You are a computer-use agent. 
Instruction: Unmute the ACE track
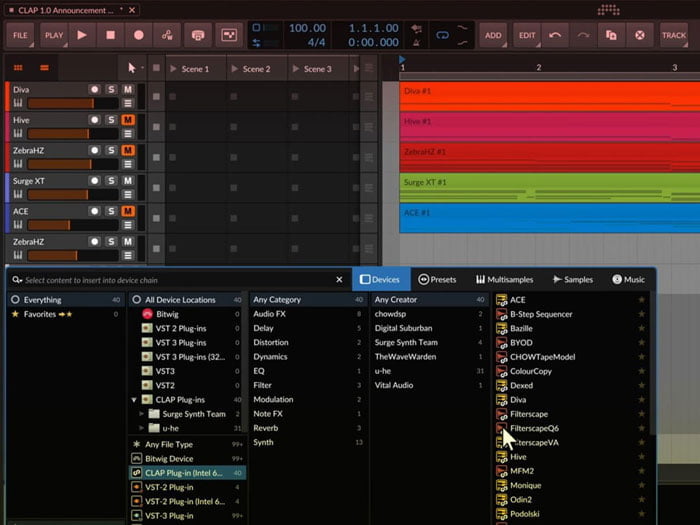(x=128, y=211)
